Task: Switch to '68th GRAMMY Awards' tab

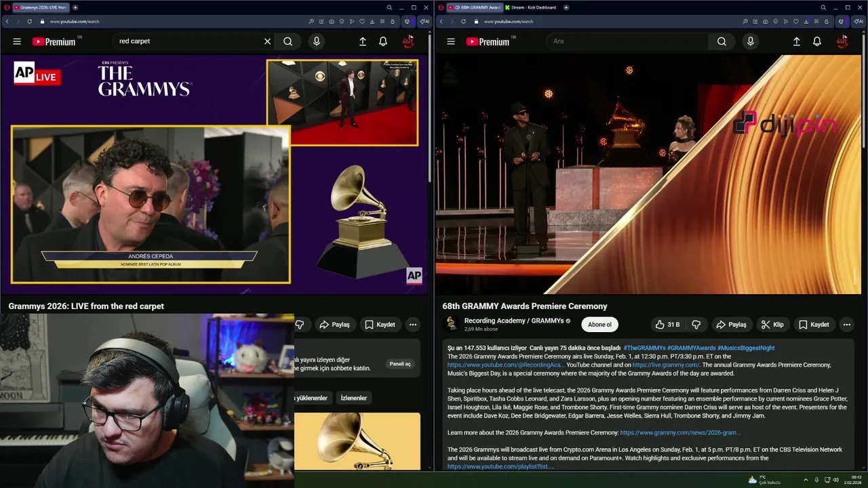Action: (x=475, y=7)
